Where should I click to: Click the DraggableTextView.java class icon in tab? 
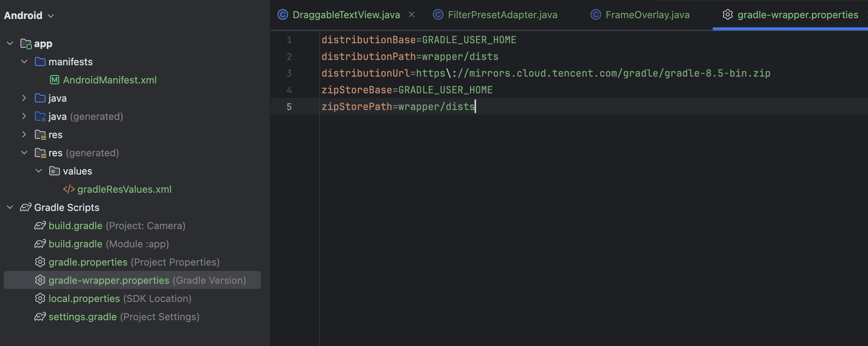(283, 15)
